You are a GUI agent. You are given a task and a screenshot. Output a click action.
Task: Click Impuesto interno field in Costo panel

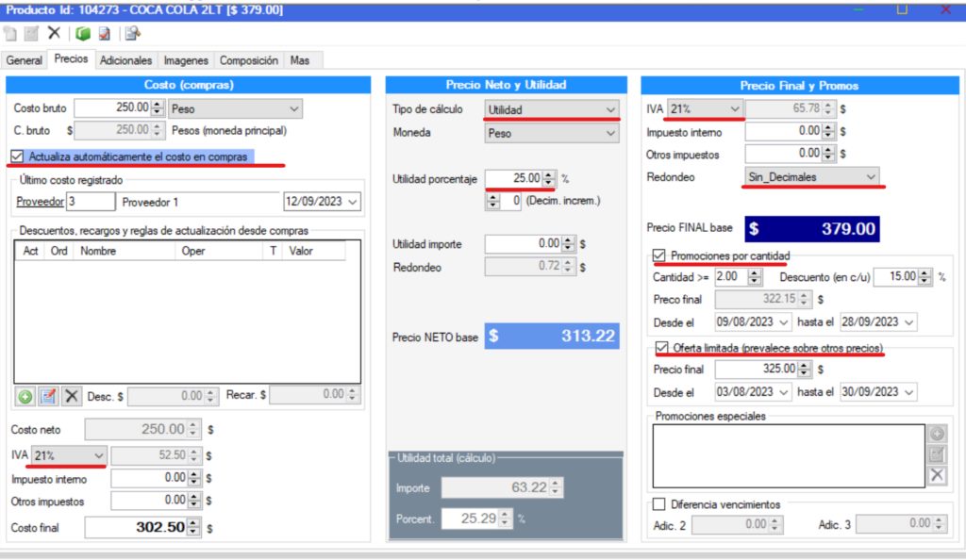(149, 478)
